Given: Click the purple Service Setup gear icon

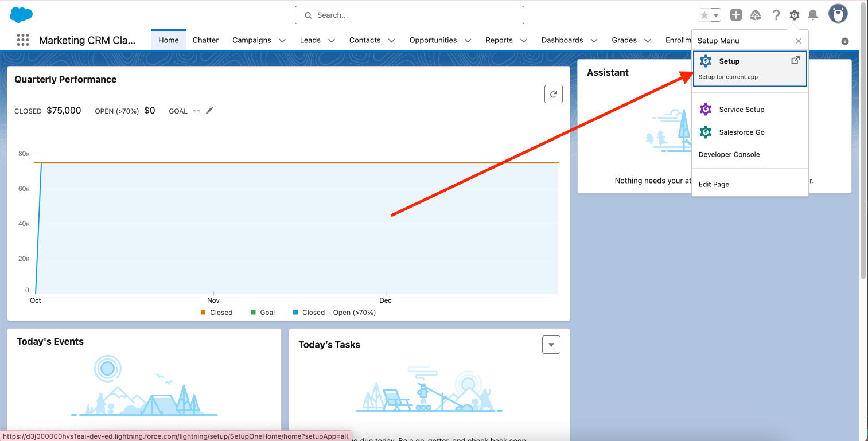Looking at the screenshot, I should [706, 110].
